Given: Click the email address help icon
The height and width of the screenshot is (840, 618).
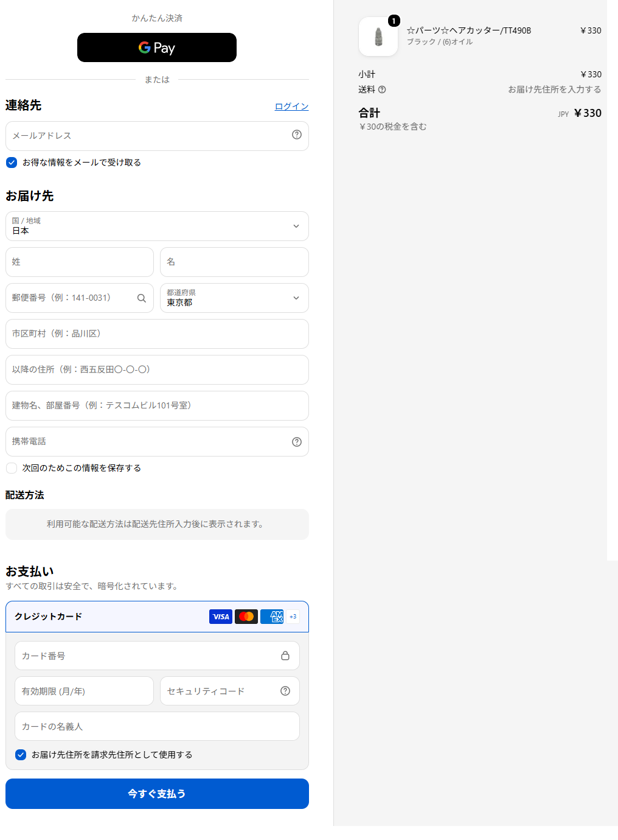Looking at the screenshot, I should point(297,135).
